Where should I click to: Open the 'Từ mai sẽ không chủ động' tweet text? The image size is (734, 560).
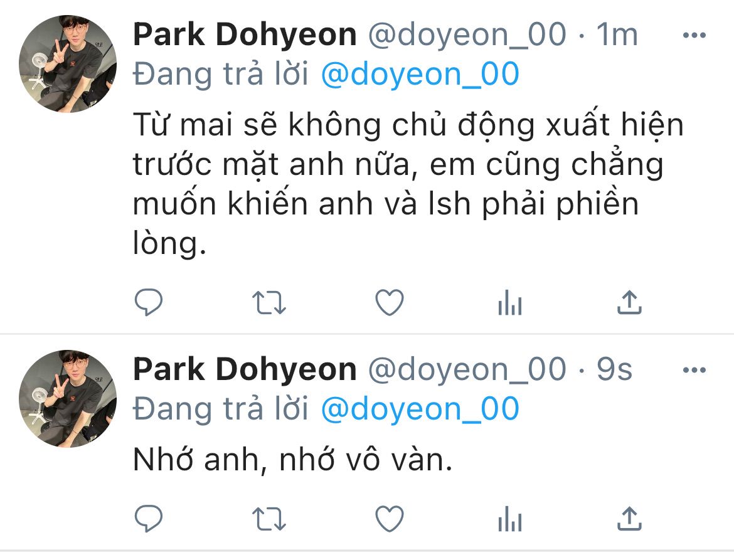(408, 184)
